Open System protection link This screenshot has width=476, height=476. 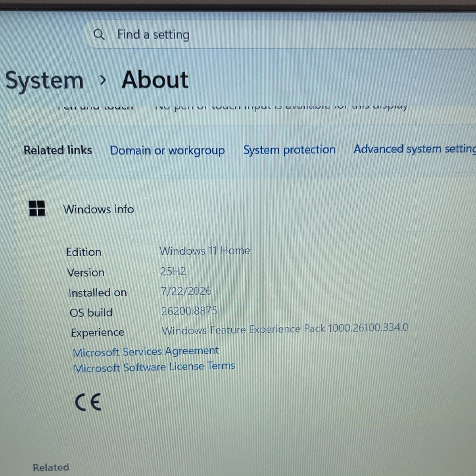tap(289, 150)
